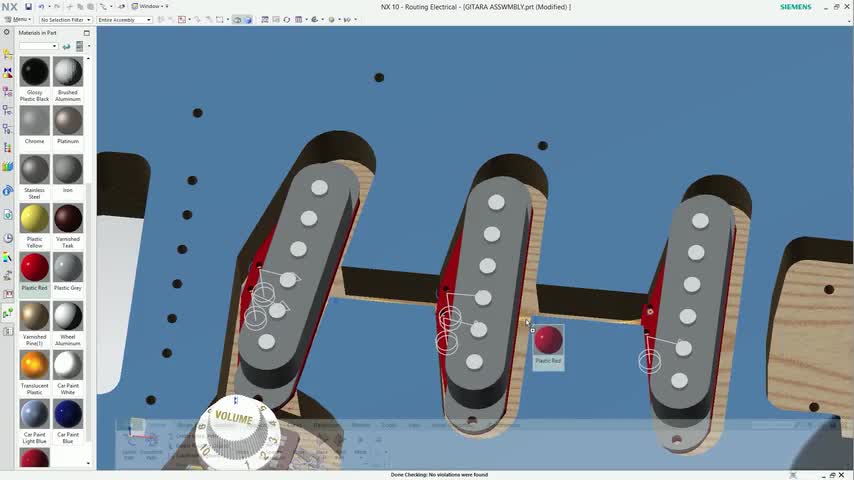Click the scroll-down arrow of the materials list

coord(89,463)
